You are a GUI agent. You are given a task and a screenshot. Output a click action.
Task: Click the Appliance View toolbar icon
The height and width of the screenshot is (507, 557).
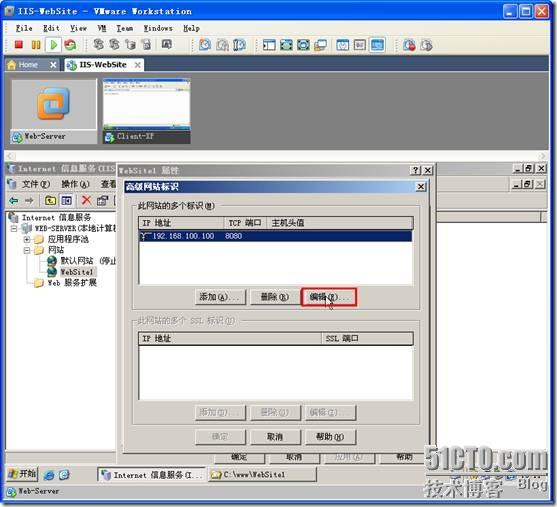point(360,45)
